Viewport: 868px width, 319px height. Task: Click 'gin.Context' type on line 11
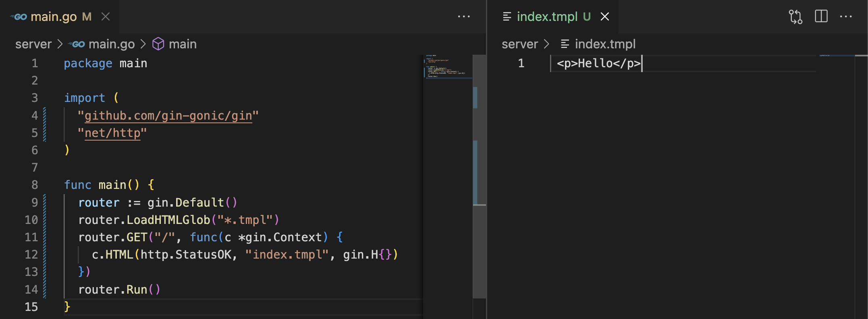284,237
